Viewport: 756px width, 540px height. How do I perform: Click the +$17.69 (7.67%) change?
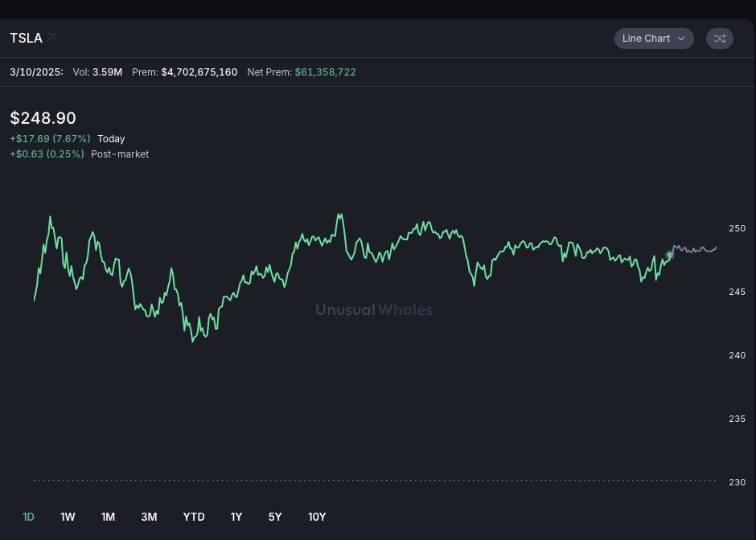pos(50,139)
